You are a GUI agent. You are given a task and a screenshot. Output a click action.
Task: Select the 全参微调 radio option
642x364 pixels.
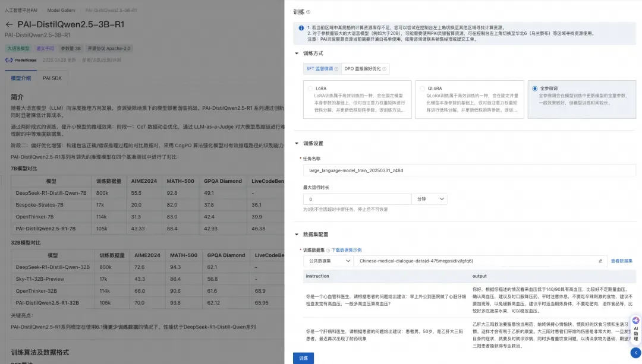coord(535,88)
